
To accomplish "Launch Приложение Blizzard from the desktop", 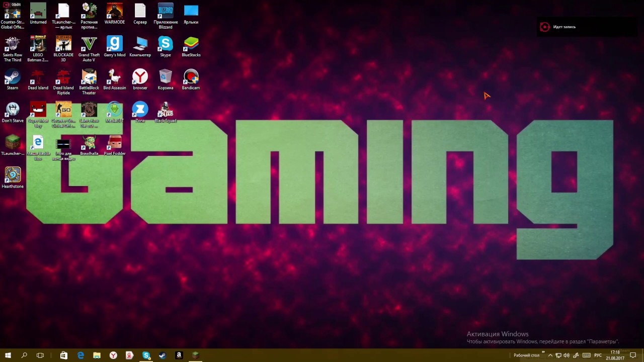I will pos(166,16).
